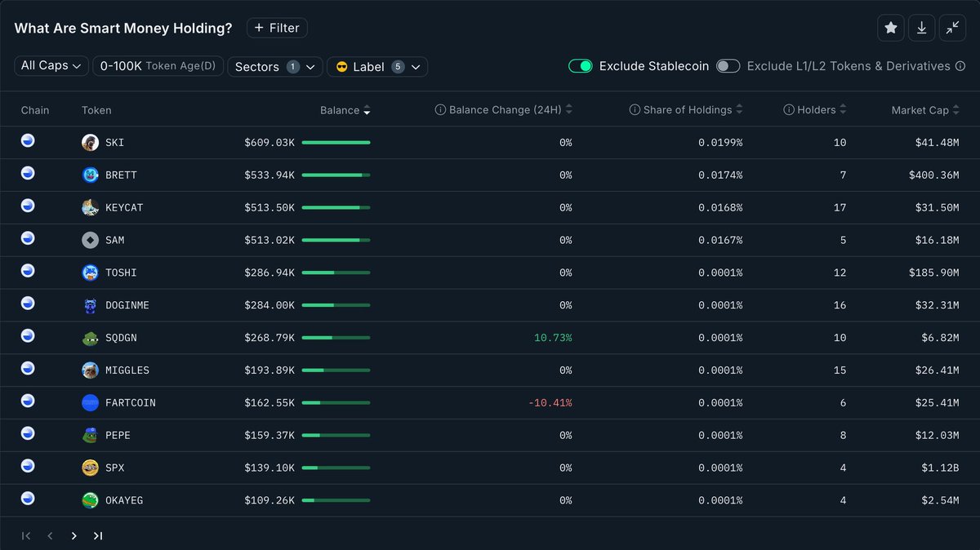Go to the first page
Screen dimensions: 980x550
pyautogui.click(x=26, y=536)
